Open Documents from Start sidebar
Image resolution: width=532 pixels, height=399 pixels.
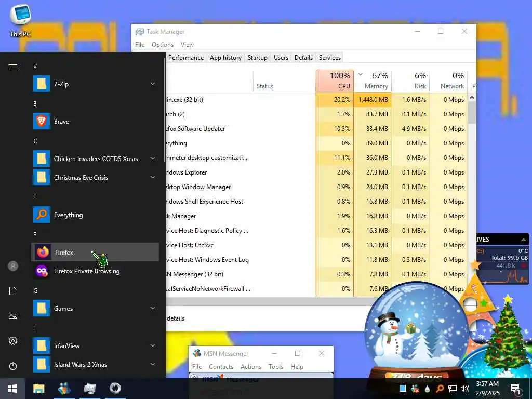tap(13, 291)
